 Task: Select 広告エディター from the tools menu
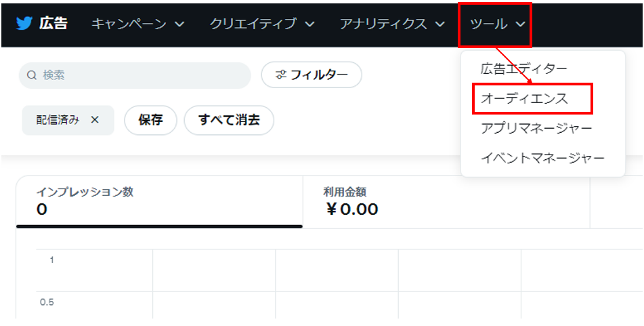(x=524, y=68)
